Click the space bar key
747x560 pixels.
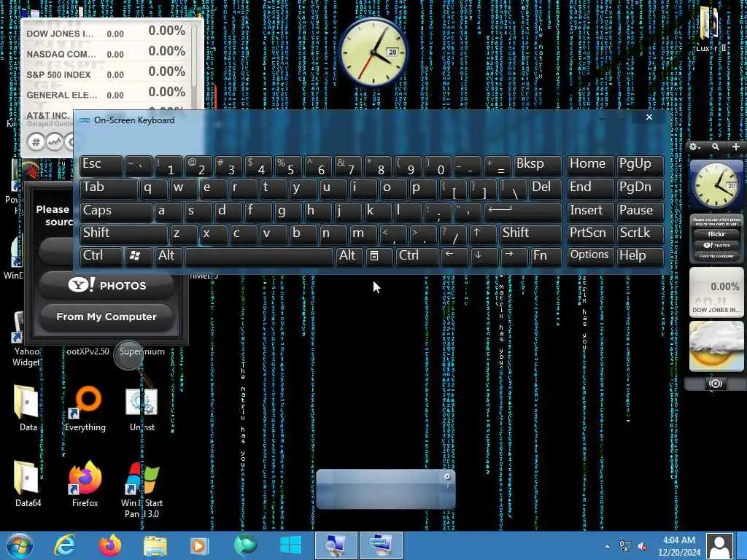[259, 257]
